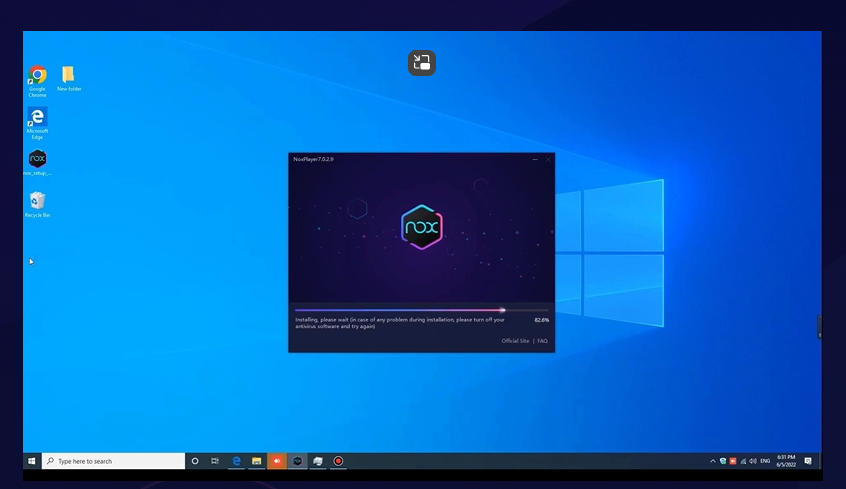Minimize the NoxPlayer installer window
The image size is (846, 489).
click(x=535, y=159)
